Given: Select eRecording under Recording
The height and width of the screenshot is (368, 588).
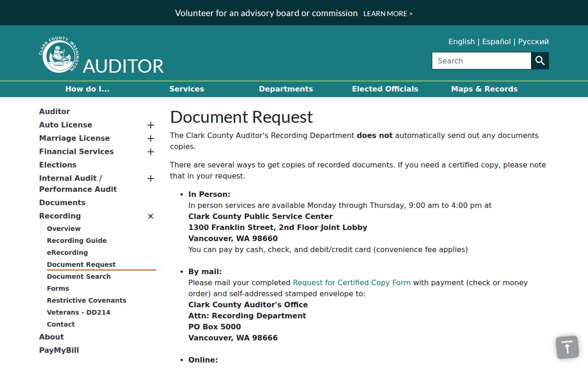Looking at the screenshot, I should click(67, 253).
